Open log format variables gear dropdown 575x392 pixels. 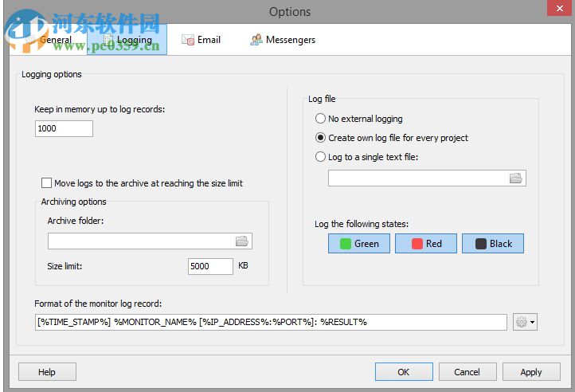pyautogui.click(x=525, y=322)
